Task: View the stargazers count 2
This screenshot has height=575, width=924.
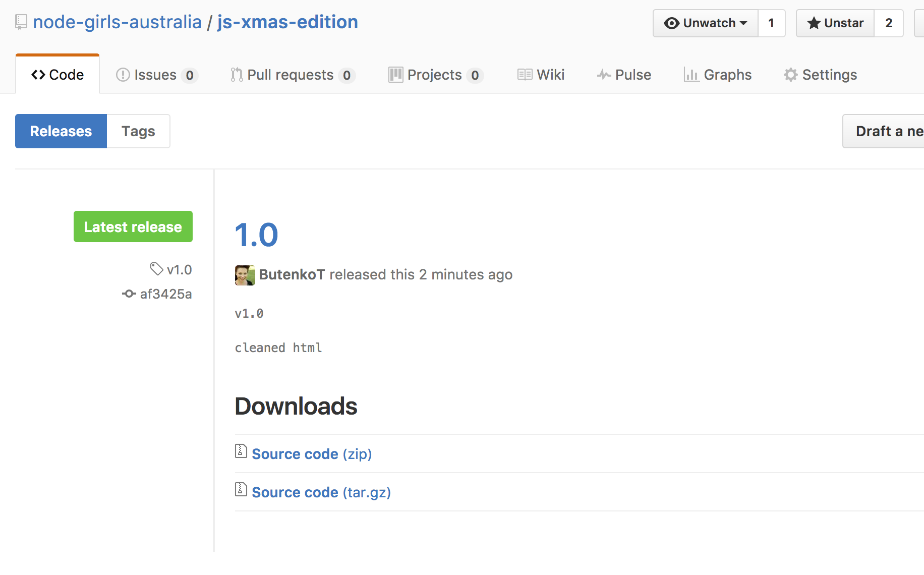Action: coord(889,23)
